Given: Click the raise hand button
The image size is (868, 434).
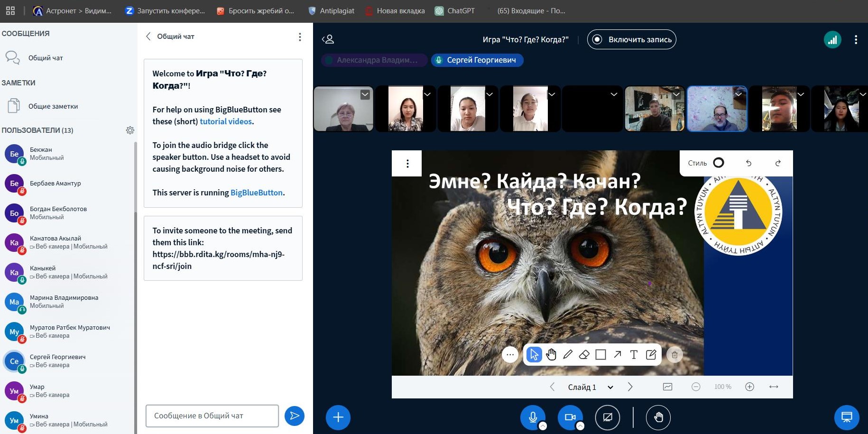Looking at the screenshot, I should (658, 417).
